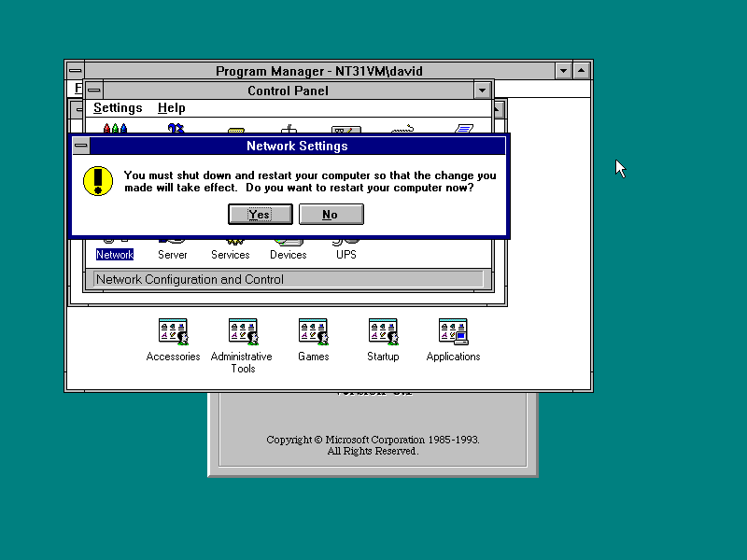Viewport: 747px width, 560px height.
Task: Open the Control Panel system menu box
Action: coord(94,90)
